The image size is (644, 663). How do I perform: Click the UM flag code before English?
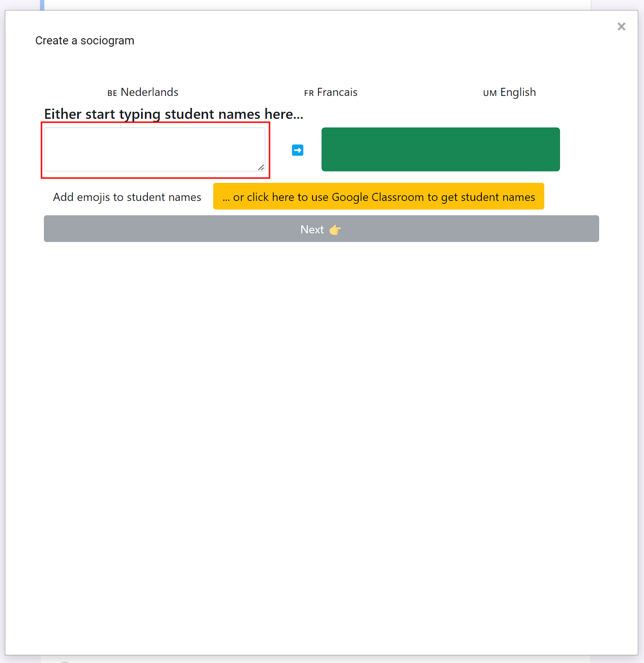489,93
